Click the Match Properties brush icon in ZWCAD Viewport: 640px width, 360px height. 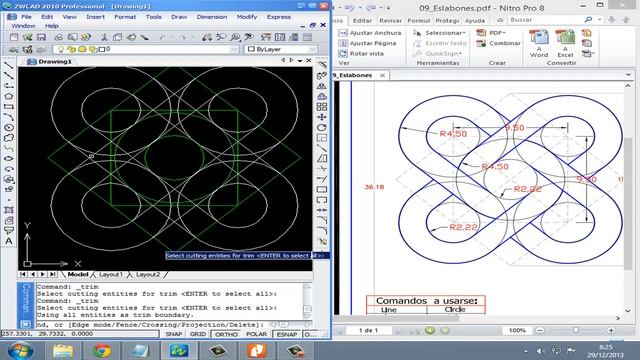click(145, 37)
